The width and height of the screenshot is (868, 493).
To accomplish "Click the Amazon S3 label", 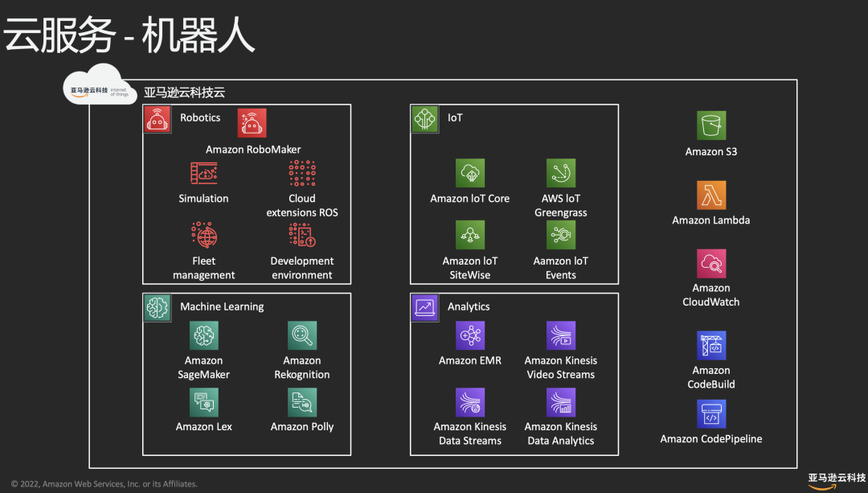I will 711,152.
